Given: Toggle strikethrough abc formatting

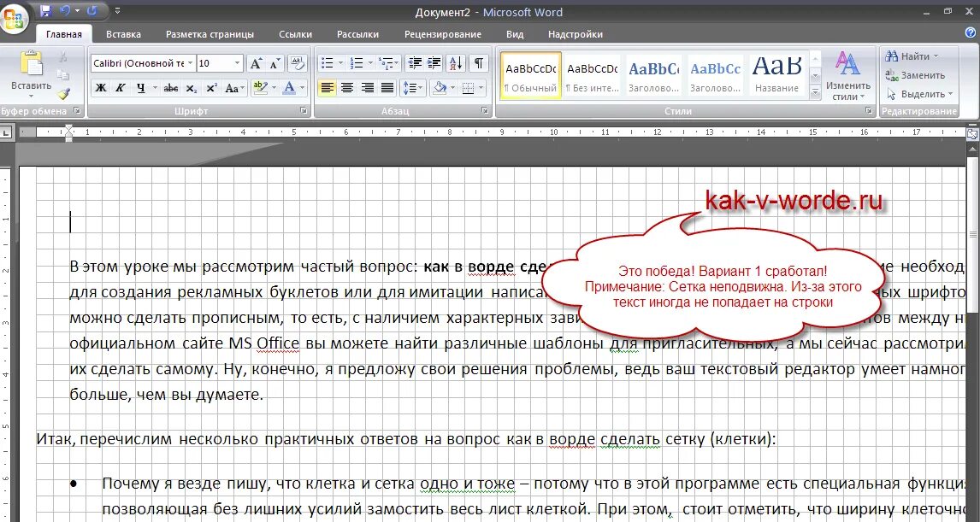Looking at the screenshot, I should [171, 88].
